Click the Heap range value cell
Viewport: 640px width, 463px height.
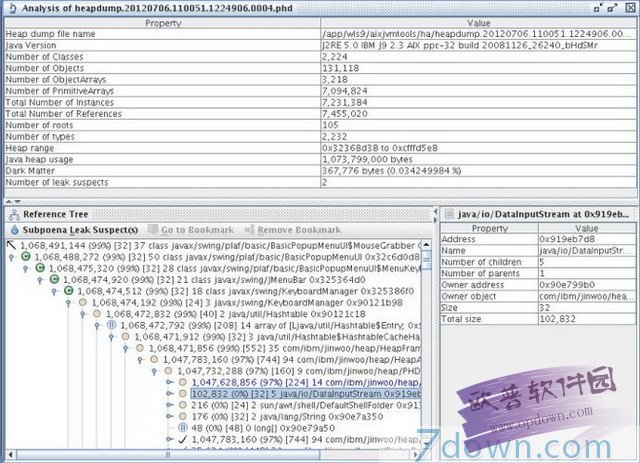tap(478, 148)
